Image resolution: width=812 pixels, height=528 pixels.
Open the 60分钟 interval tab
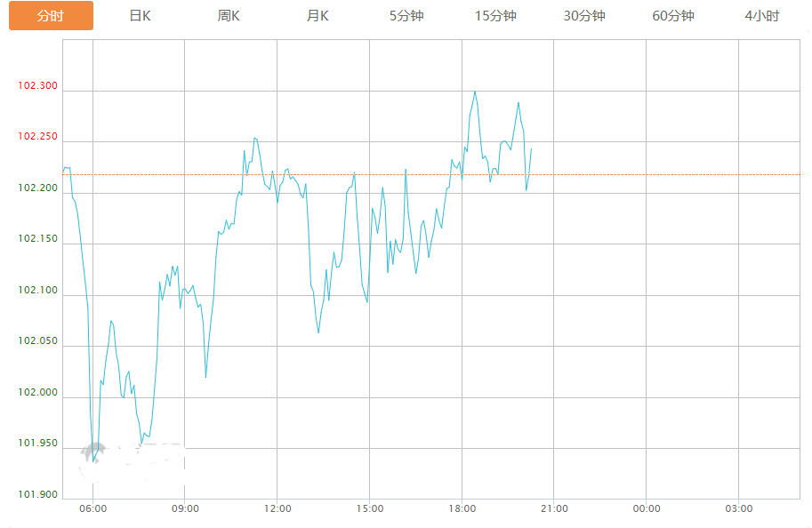click(673, 16)
